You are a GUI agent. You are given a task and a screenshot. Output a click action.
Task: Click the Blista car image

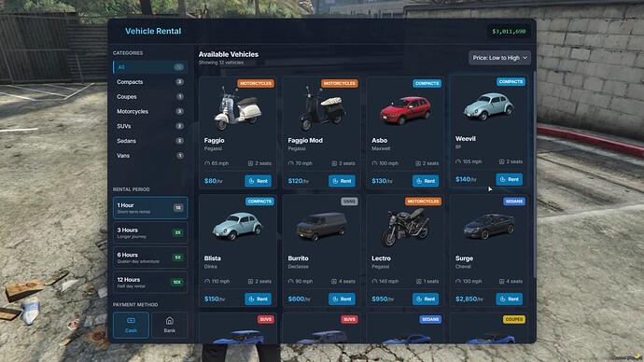point(237,226)
